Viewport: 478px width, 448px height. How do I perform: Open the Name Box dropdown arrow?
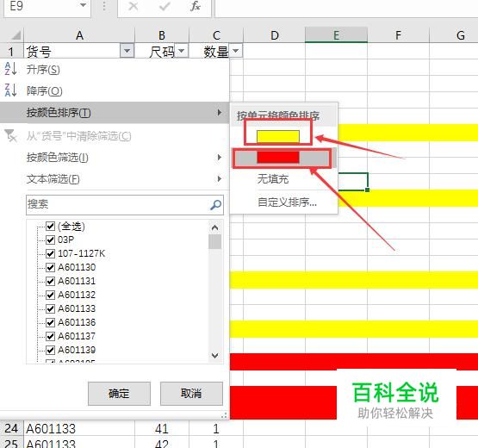tap(83, 5)
